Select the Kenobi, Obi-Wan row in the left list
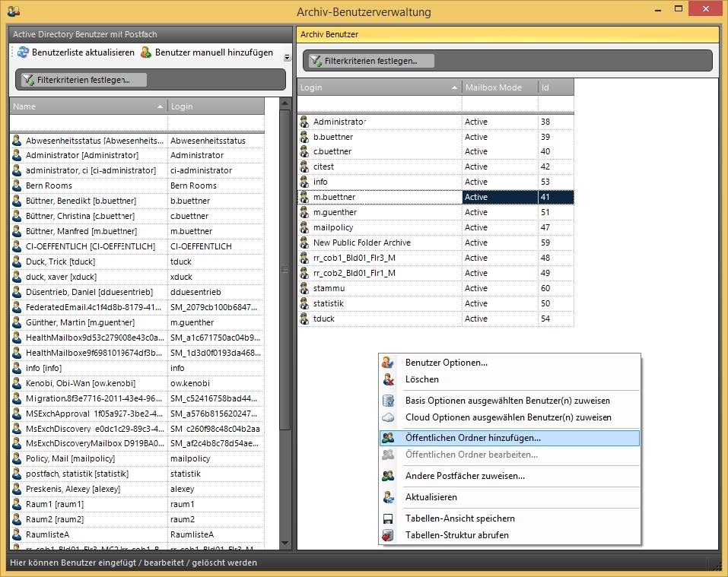The height and width of the screenshot is (577, 728). [x=88, y=383]
